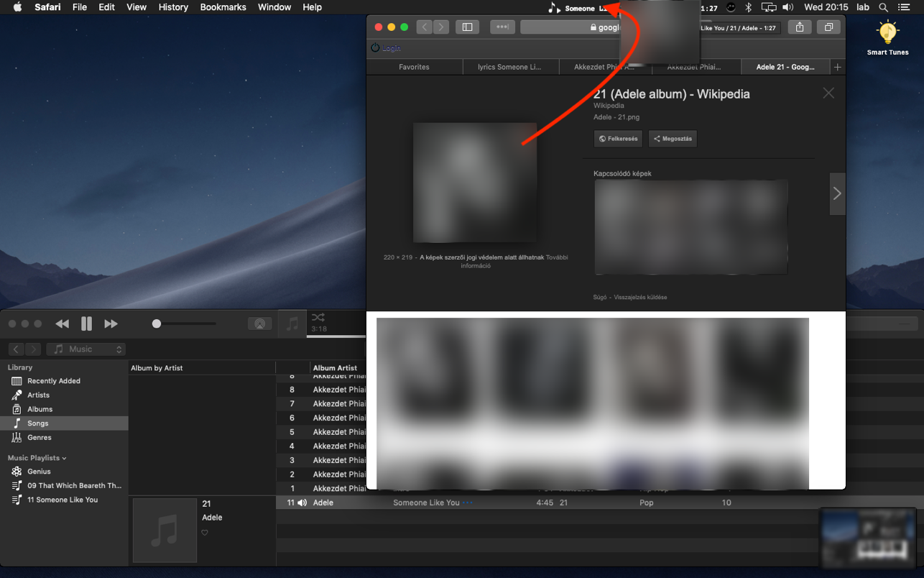The image size is (924, 578).
Task: Click Safari share button
Action: click(800, 27)
